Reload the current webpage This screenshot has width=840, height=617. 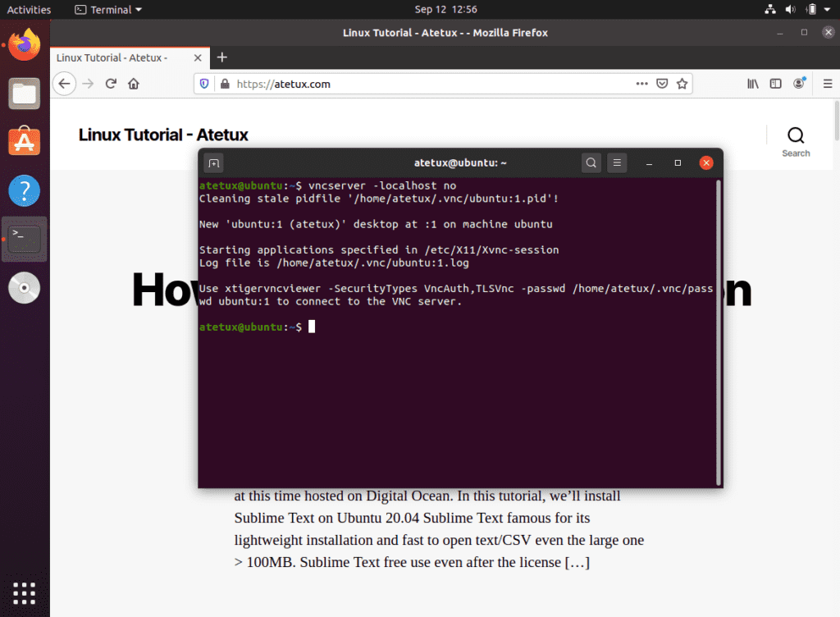pyautogui.click(x=110, y=83)
